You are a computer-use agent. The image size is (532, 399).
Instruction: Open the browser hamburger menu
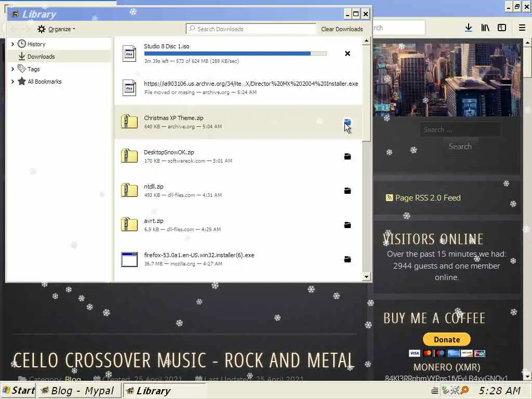coord(522,28)
